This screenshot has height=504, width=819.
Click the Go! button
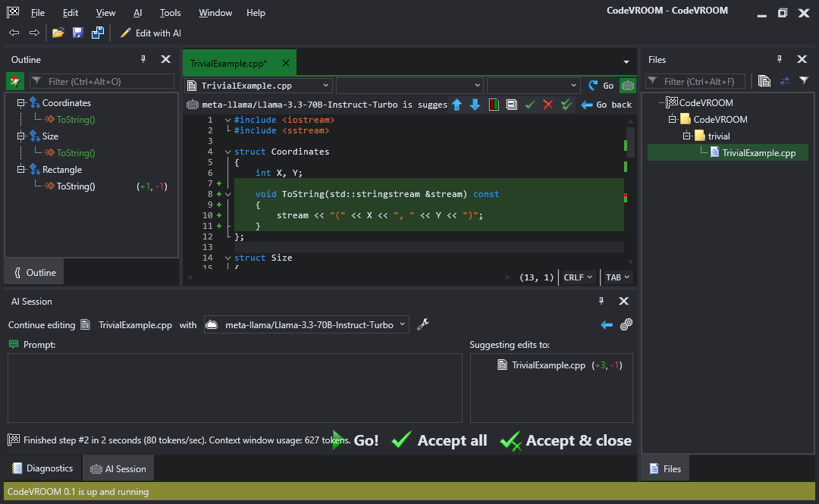pyautogui.click(x=356, y=440)
